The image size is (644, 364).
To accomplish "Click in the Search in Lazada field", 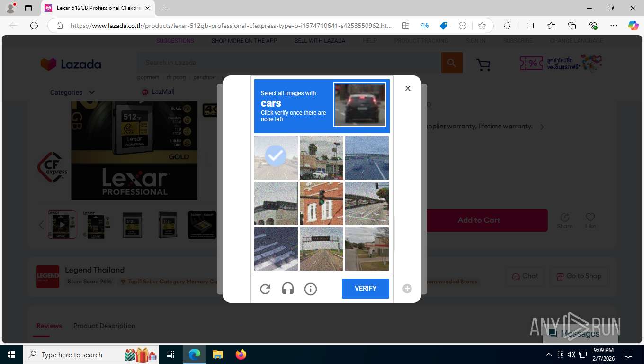I will coord(289,63).
